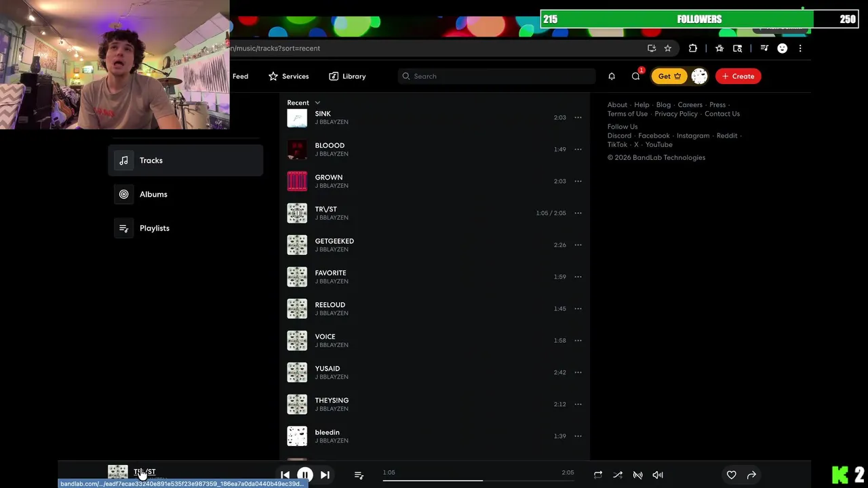Click the Search input field
Viewport: 868px width, 488px height.
point(496,77)
